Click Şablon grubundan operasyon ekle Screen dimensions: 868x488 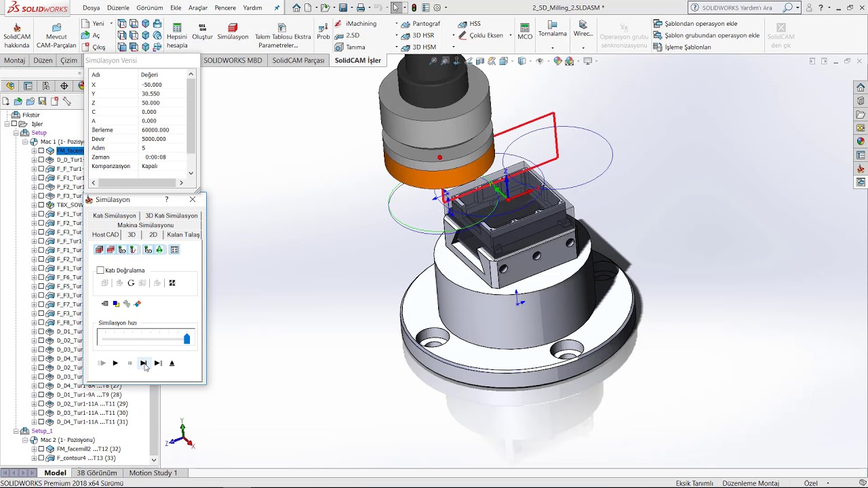pyautogui.click(x=706, y=35)
